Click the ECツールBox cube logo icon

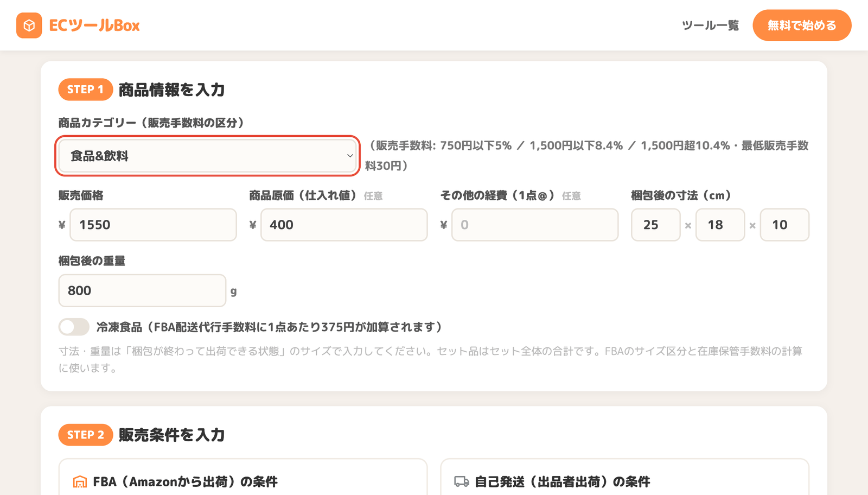(x=29, y=26)
